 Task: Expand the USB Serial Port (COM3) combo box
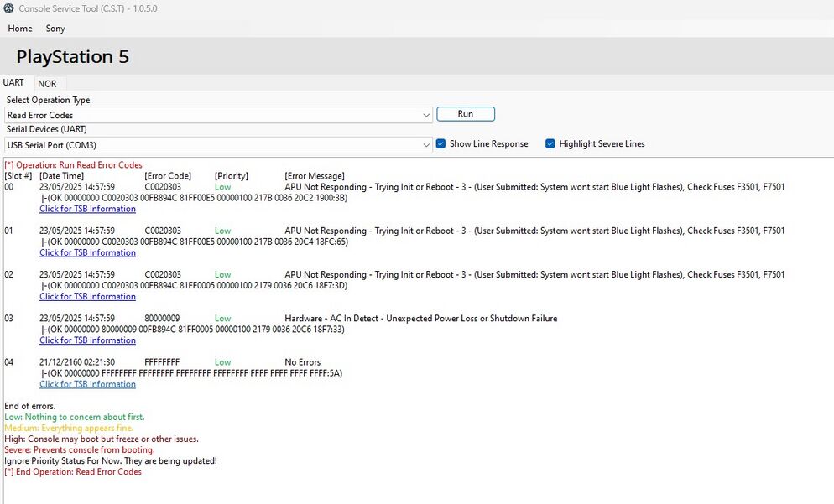pos(428,144)
